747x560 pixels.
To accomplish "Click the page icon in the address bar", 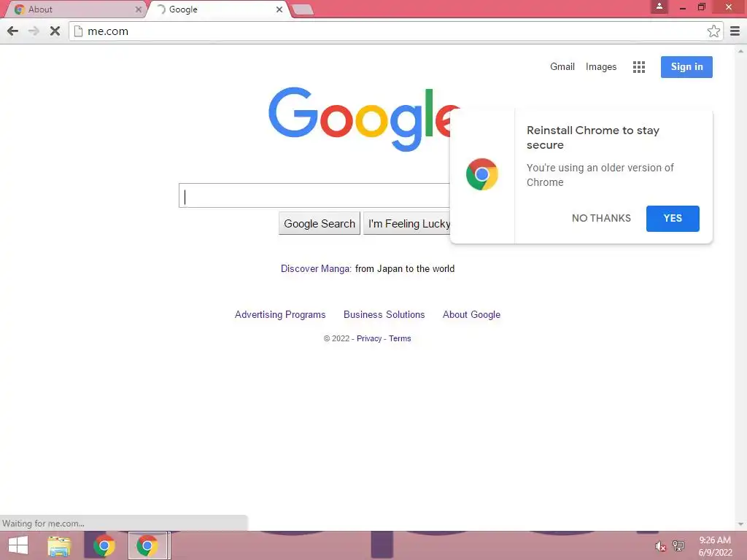I will (x=78, y=31).
